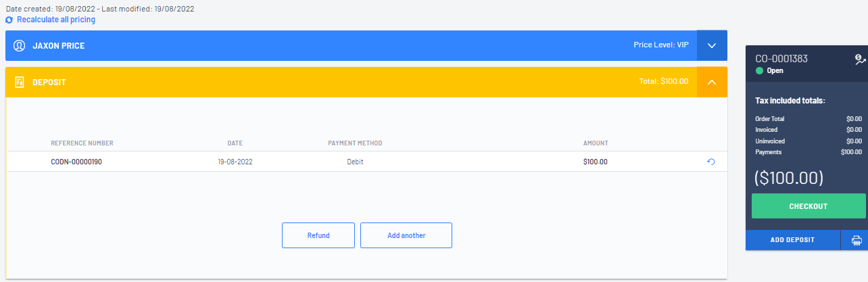Expand the Jaxon Price customer section
Viewport: 868px width, 282px height.
(x=712, y=45)
